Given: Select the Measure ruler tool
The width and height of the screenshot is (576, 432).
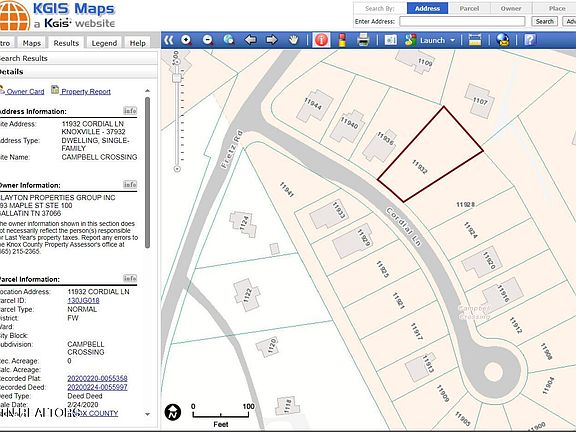Looking at the screenshot, I should (x=475, y=40).
